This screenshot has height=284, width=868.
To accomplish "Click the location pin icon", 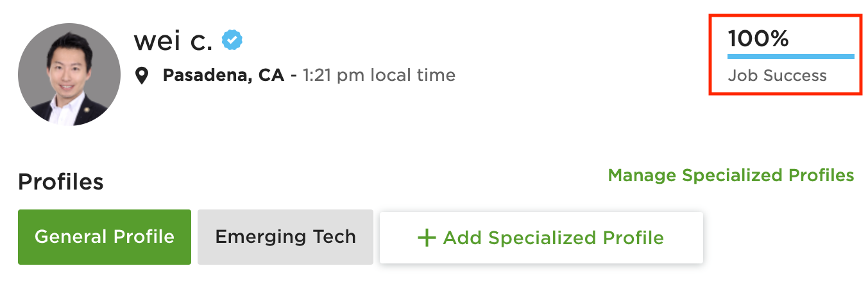I will pyautogui.click(x=142, y=76).
